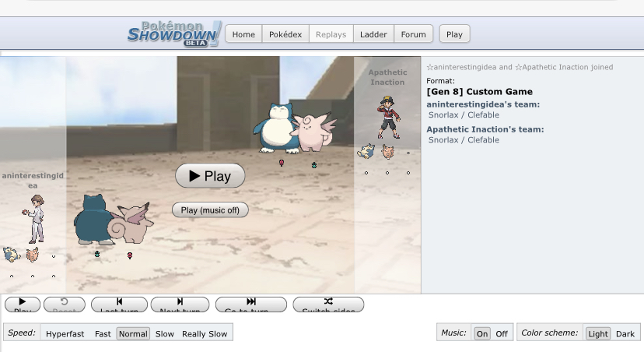644x352 pixels.
Task: Choose Really Slow speed
Action: pyautogui.click(x=205, y=333)
